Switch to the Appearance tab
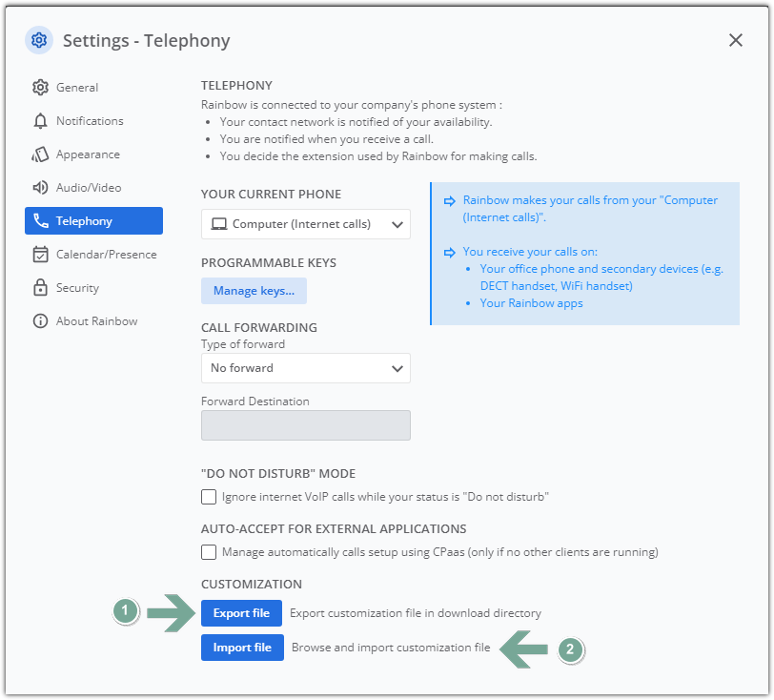This screenshot has height=700, width=774. [93, 154]
